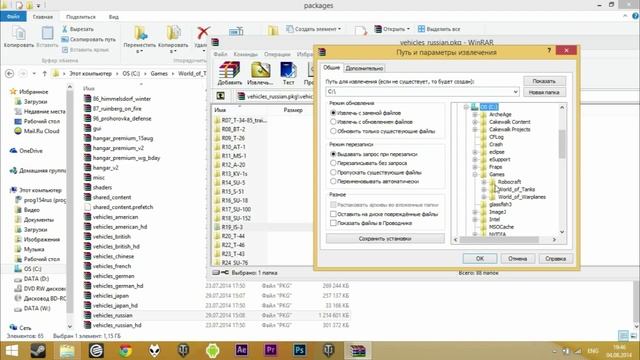Open WinRAR Команды menu
640x360 pixels.
click(245, 54)
